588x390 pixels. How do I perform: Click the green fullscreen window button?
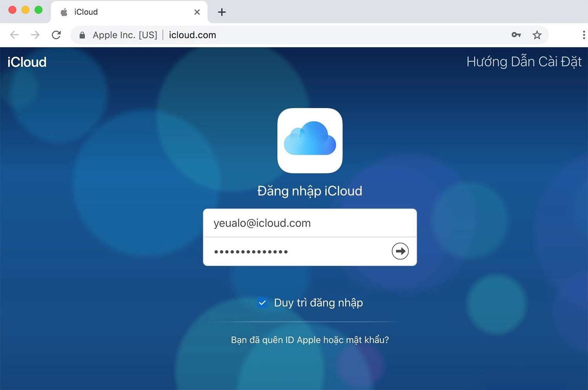[38, 10]
